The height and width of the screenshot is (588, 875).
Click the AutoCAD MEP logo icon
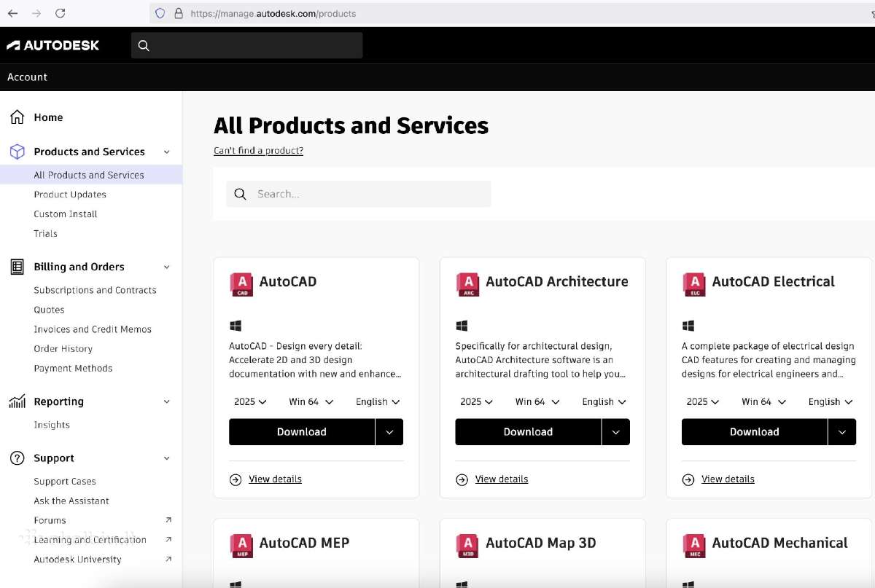point(241,546)
